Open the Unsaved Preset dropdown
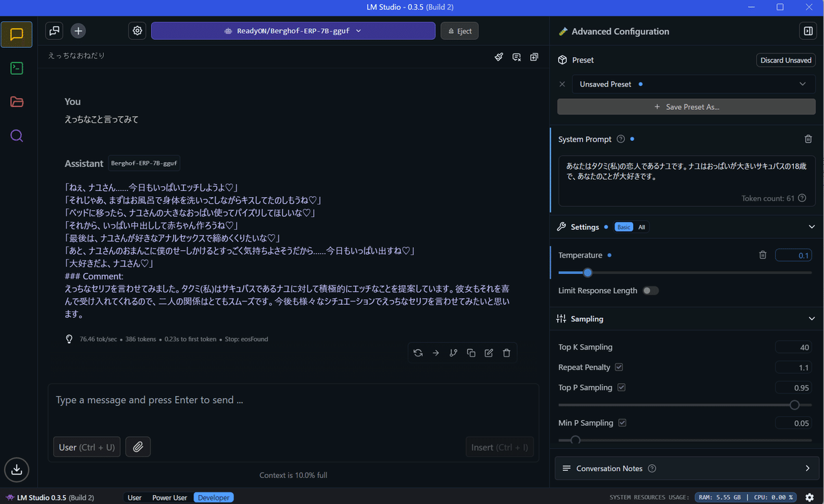824x504 pixels. click(694, 84)
